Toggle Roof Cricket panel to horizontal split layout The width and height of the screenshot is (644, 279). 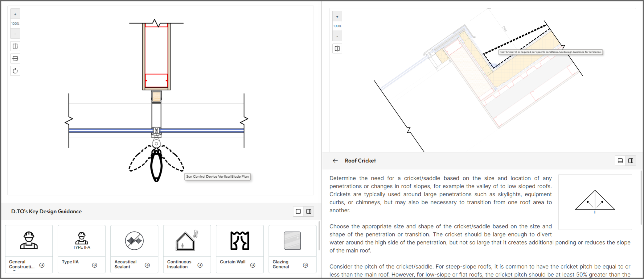click(x=620, y=160)
